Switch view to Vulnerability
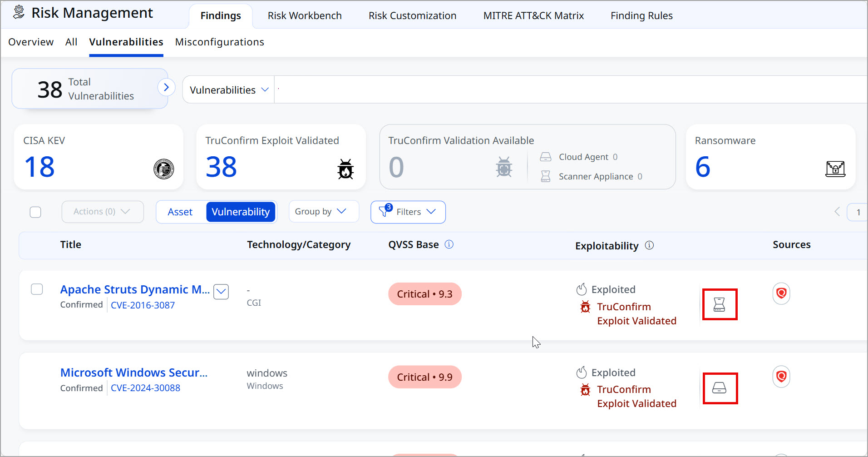This screenshot has width=868, height=457. pos(241,212)
